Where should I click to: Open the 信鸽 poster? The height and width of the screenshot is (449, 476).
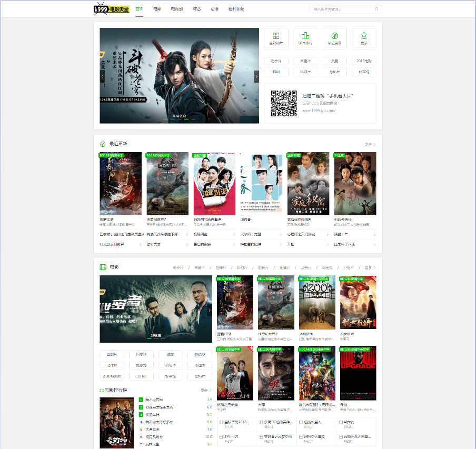point(235,373)
